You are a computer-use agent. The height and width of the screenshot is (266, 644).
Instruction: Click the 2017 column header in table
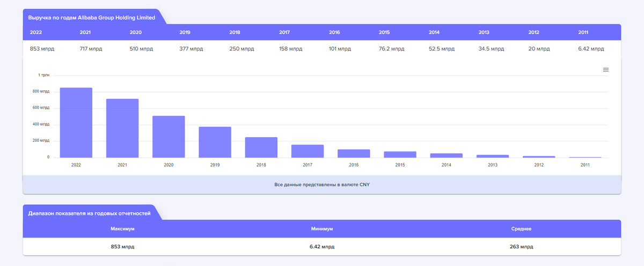[285, 32]
